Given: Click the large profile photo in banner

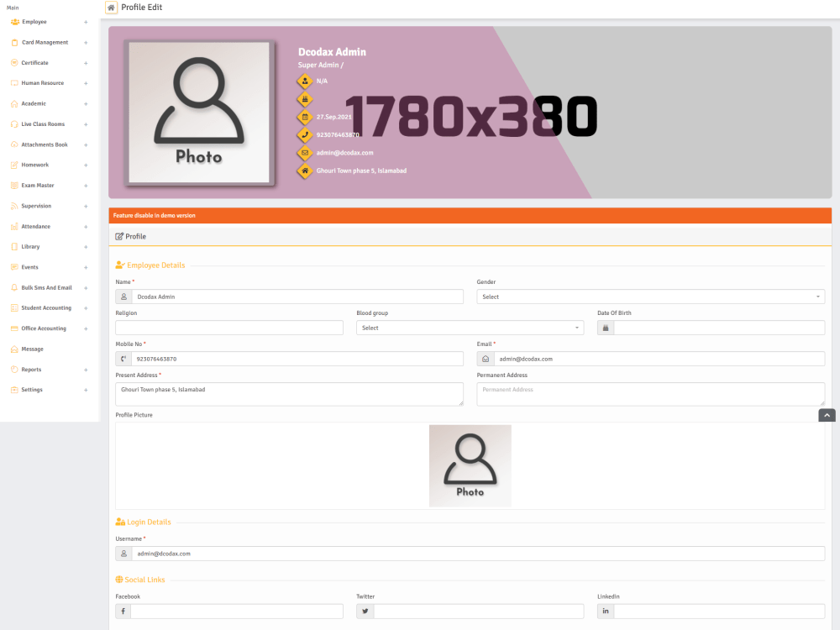Looking at the screenshot, I should click(199, 113).
